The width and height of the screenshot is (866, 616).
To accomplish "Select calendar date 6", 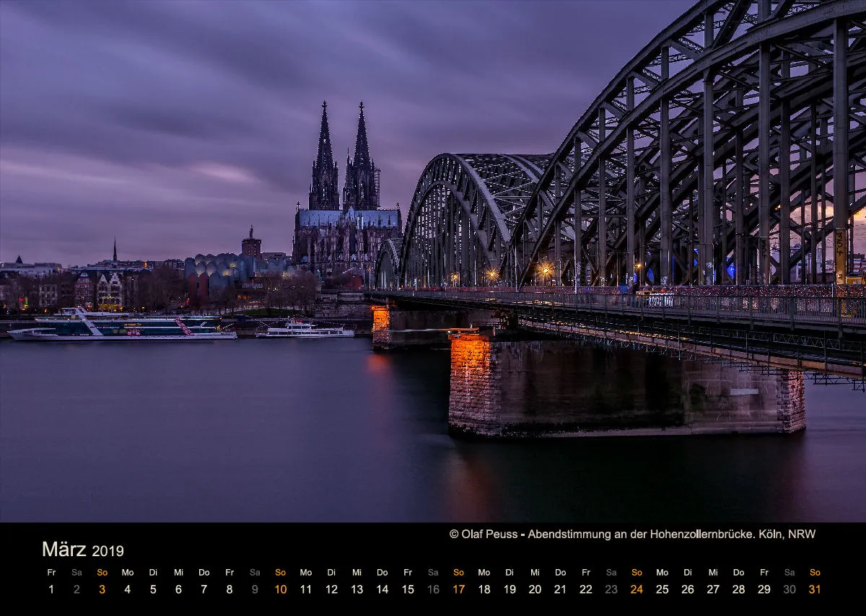I will pos(178,589).
